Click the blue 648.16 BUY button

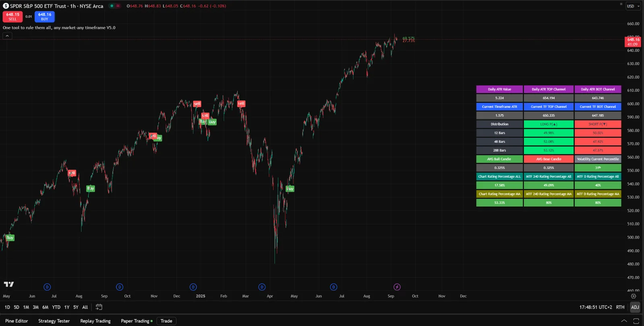click(45, 17)
